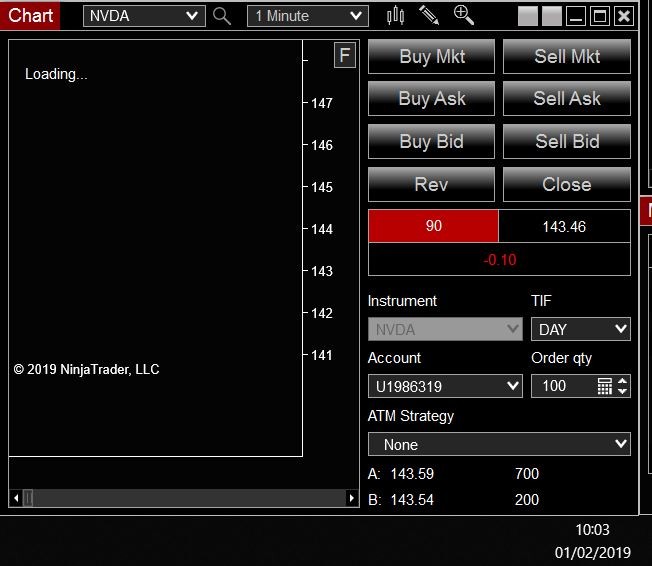Screen dimensions: 652x566
Task: Close the chart window
Action: pyautogui.click(x=624, y=16)
